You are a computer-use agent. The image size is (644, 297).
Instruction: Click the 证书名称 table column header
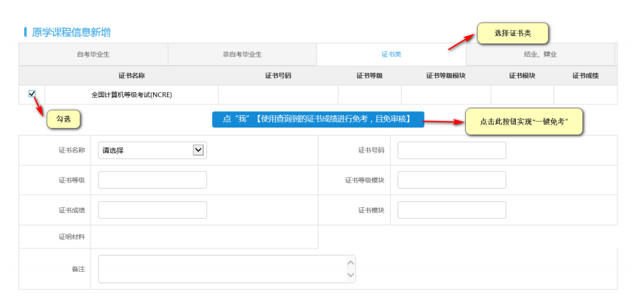coord(131,75)
